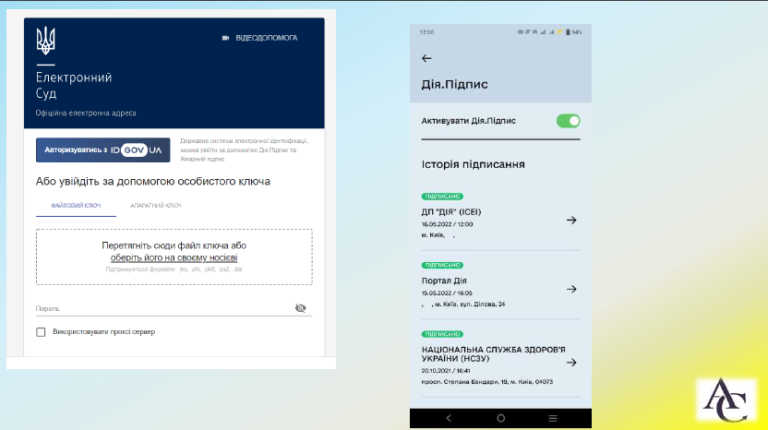Tap Android back navigation button
Viewport: 768px width, 430px height.
pos(448,418)
